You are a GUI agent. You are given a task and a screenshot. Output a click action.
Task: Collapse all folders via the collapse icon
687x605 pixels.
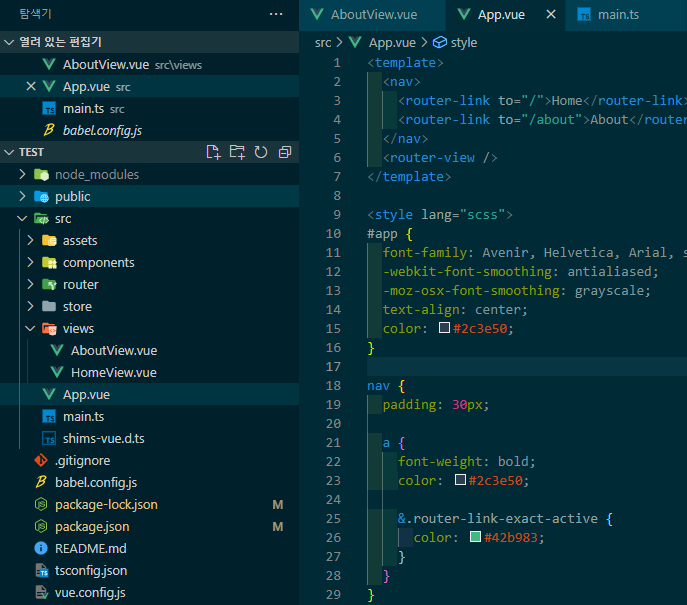285,152
